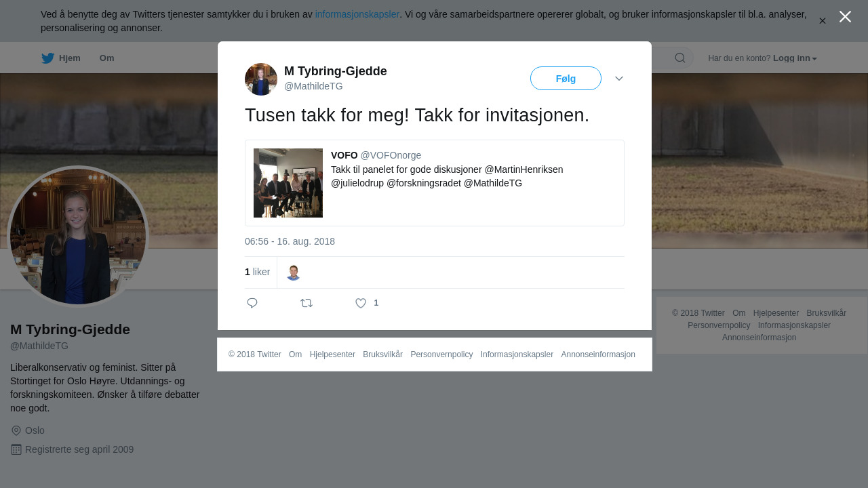Open the Om menu item in top bar

coord(106,58)
